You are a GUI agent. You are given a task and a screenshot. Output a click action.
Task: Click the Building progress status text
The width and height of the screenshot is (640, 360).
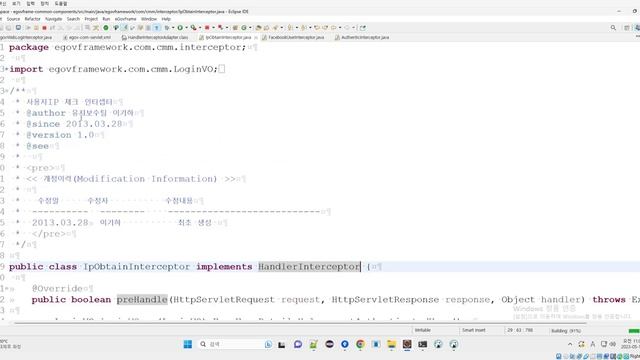click(566, 331)
